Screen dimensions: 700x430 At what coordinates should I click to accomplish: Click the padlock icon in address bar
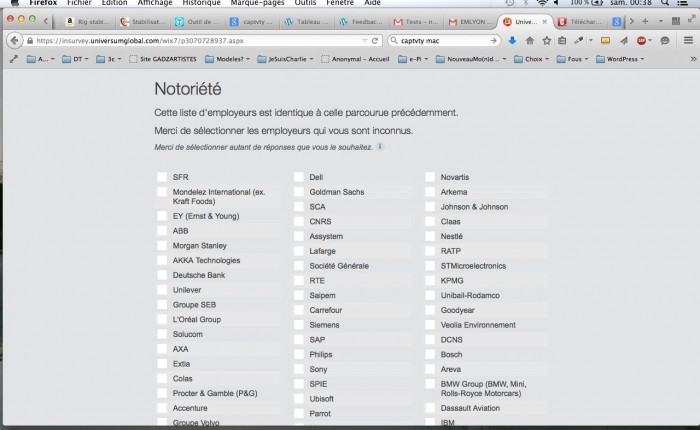coord(30,41)
